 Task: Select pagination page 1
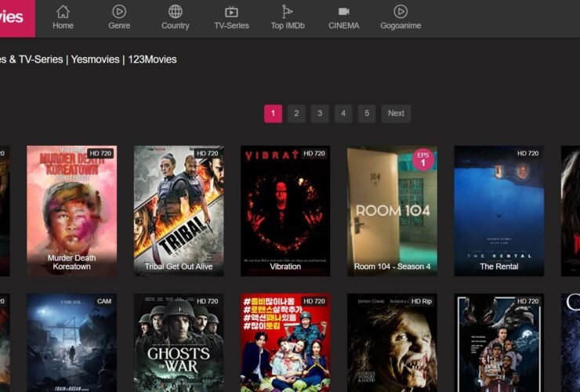coord(273,113)
